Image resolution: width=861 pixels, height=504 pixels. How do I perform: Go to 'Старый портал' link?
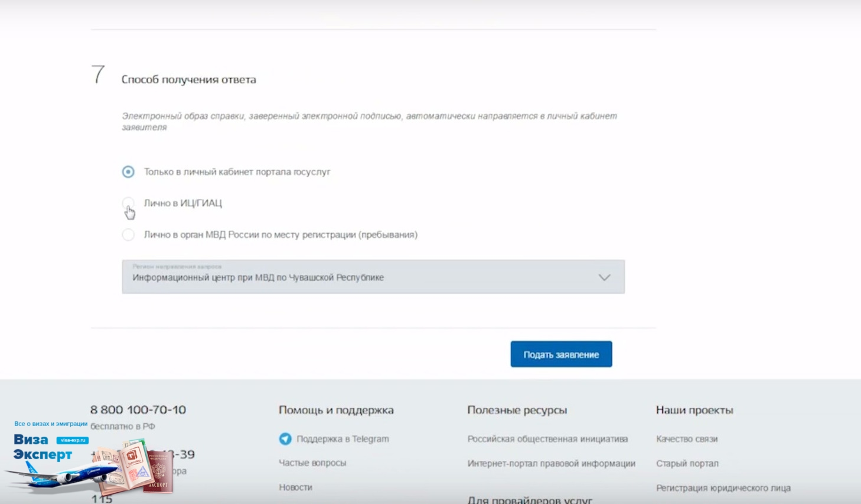687,464
